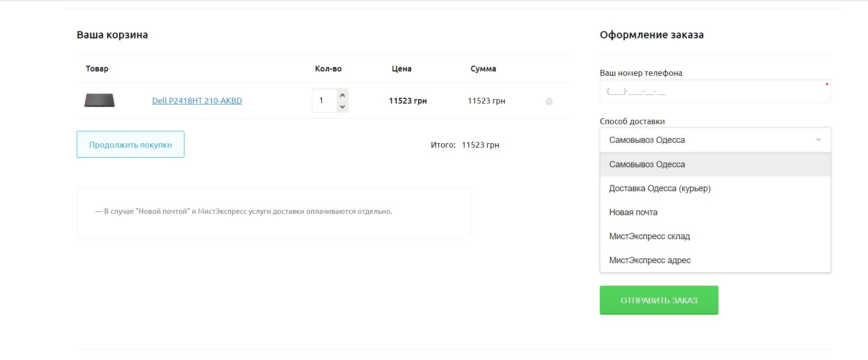Viewport: 868px width, 360px height.
Task: Open the Dell P2418HT 210-AKBD product link
Action: click(x=197, y=101)
